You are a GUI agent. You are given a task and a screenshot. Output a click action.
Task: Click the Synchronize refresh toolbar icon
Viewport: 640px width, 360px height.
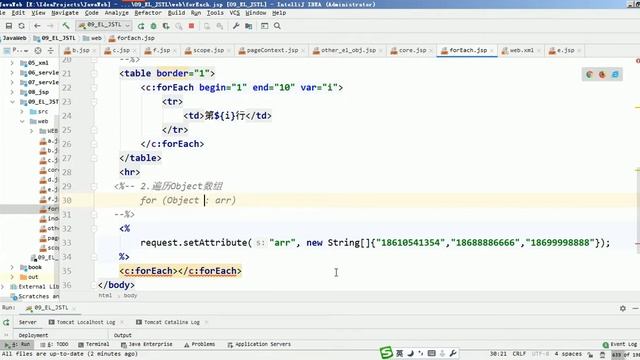pyautogui.click(x=22, y=26)
